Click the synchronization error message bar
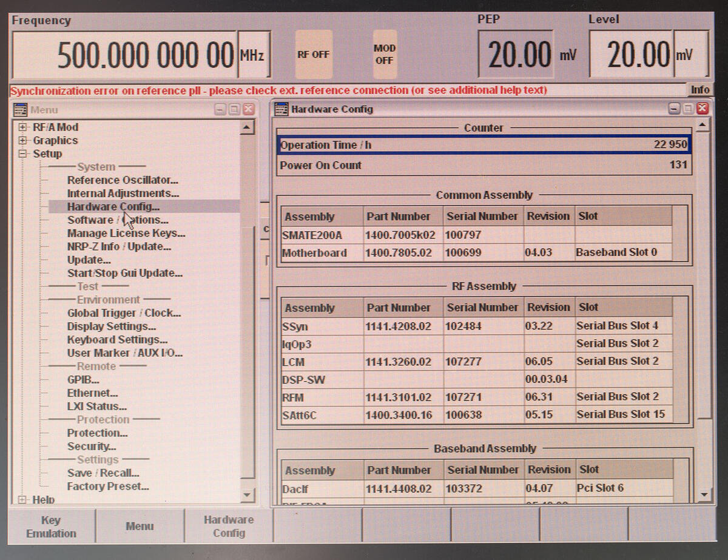 [x=348, y=90]
